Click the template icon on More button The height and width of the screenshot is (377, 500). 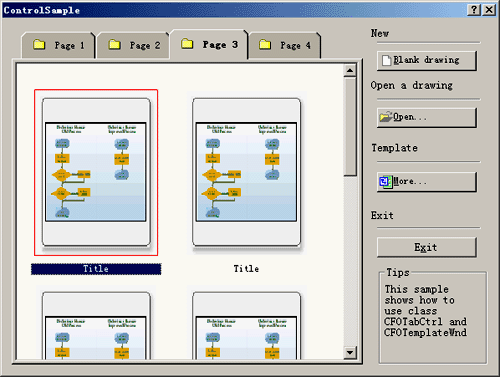(386, 182)
